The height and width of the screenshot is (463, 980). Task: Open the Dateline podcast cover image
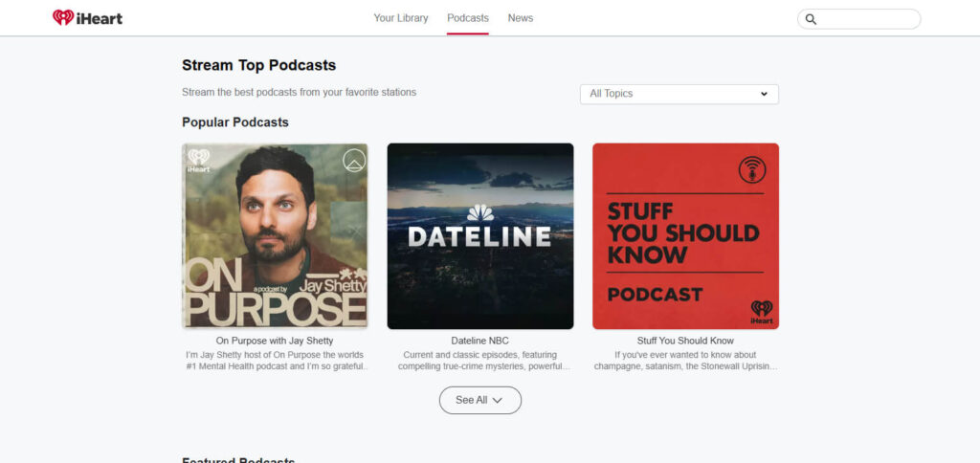pos(480,236)
